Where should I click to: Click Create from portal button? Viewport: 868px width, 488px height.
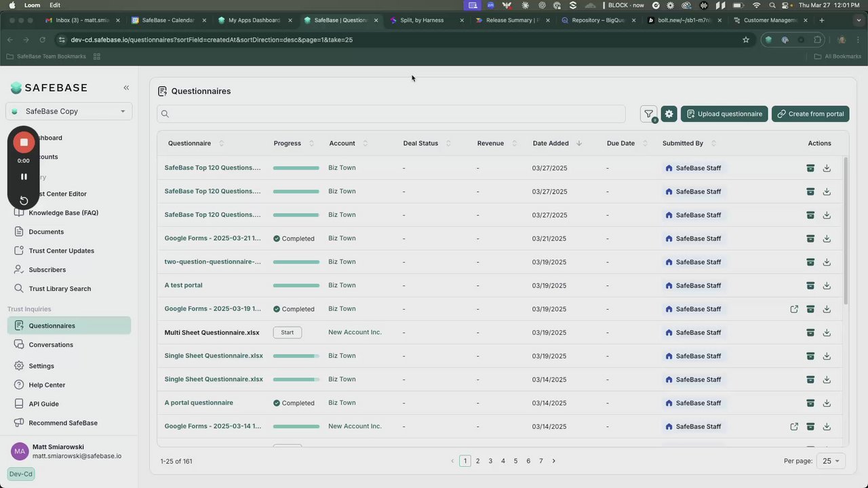click(810, 114)
